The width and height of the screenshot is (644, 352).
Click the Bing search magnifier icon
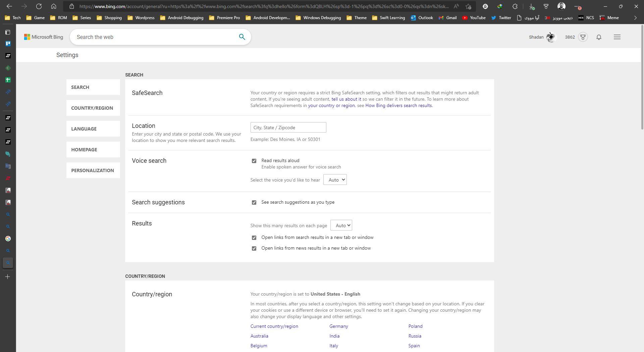click(242, 37)
